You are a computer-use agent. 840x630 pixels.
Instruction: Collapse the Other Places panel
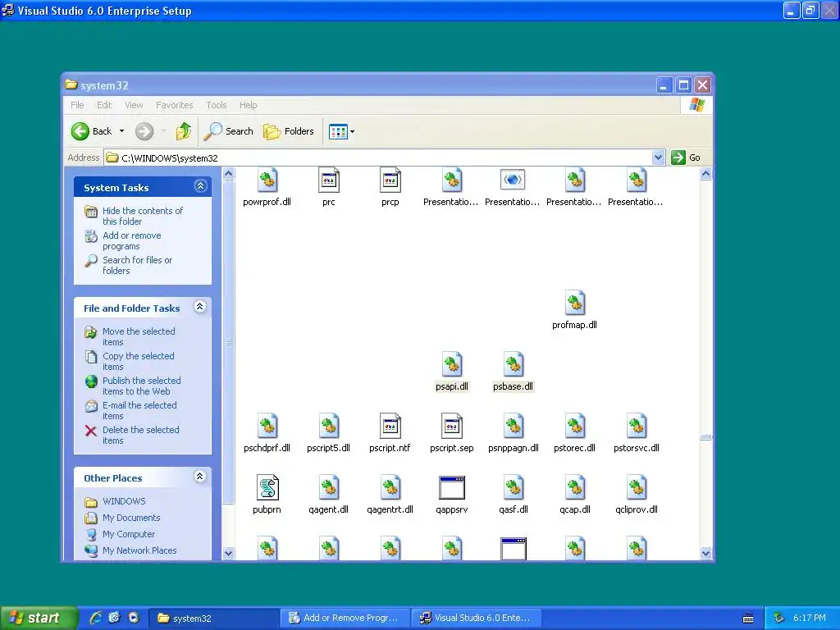(x=200, y=477)
